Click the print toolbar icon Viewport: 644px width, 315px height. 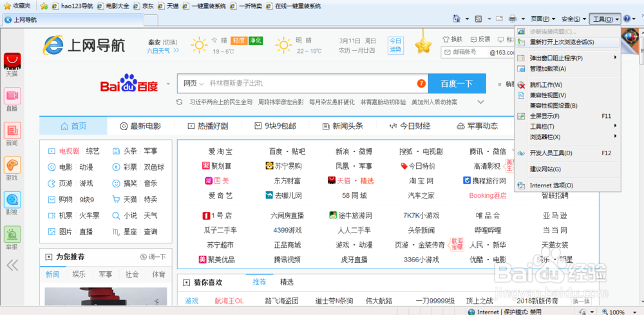coord(512,19)
